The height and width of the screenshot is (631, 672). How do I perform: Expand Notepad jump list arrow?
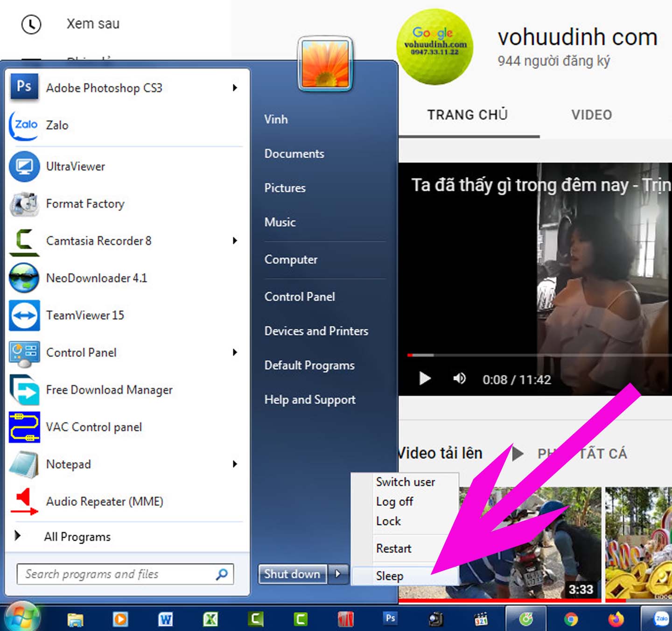click(235, 464)
